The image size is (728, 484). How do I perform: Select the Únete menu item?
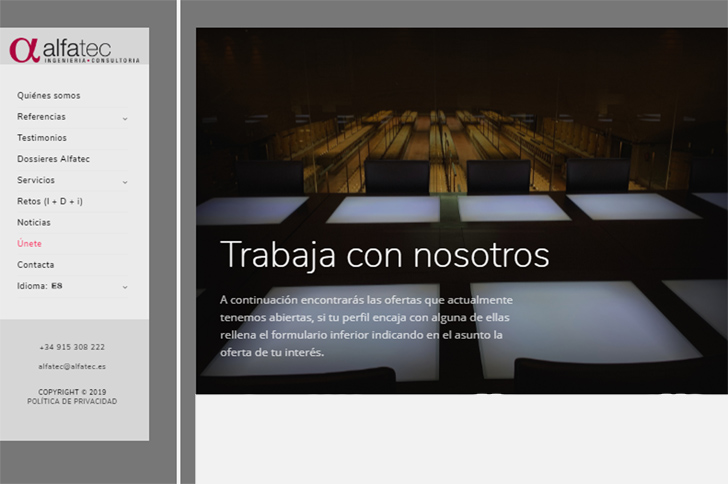pyautogui.click(x=29, y=243)
